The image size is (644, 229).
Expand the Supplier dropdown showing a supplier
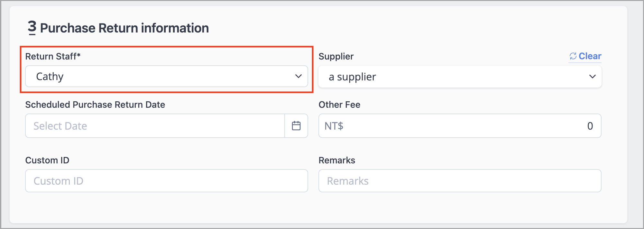tap(460, 77)
